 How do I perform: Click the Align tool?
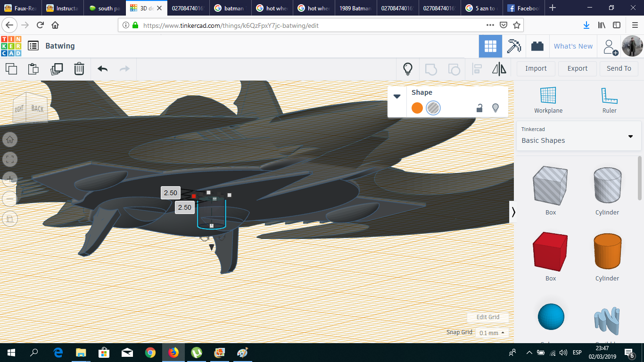pyautogui.click(x=477, y=69)
